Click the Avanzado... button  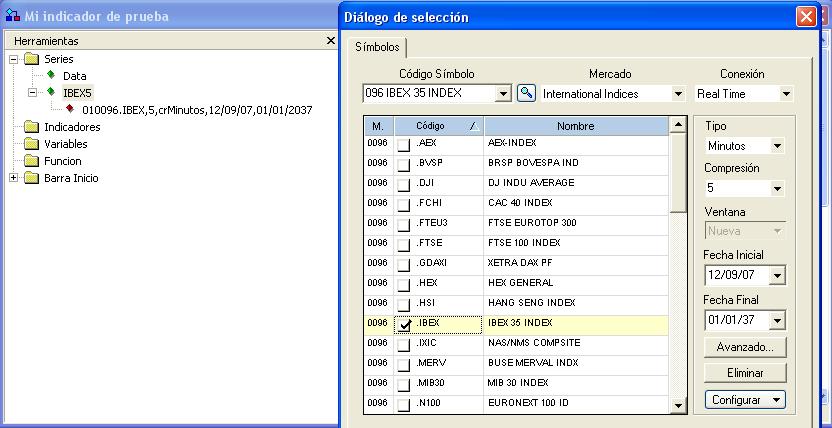[x=745, y=347]
